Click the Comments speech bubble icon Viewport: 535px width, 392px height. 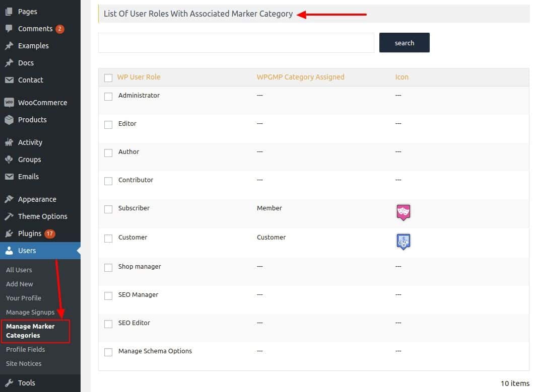[9, 28]
